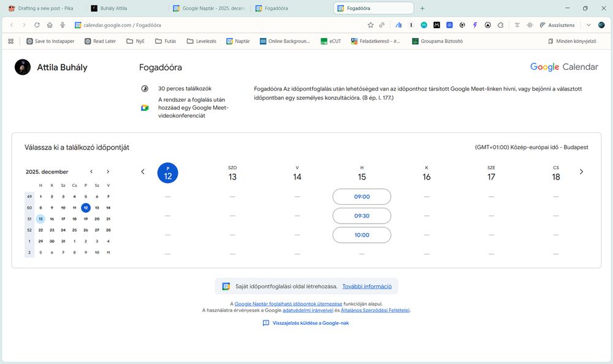Viewport: 613px width, 364px height.
Task: Expand the Futás bookmarks folder
Action: 166,41
